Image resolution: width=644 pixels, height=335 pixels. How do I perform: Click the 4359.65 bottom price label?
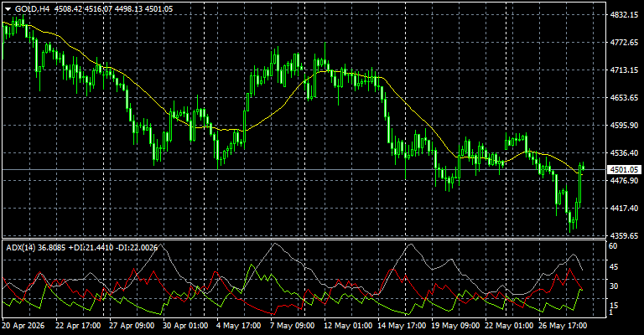[624, 236]
